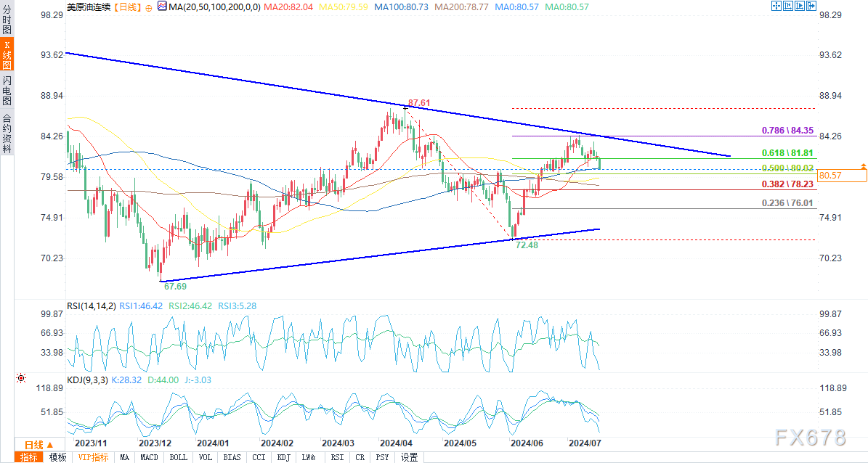Select the 指标 bottom tab
868x463 pixels.
(29, 457)
